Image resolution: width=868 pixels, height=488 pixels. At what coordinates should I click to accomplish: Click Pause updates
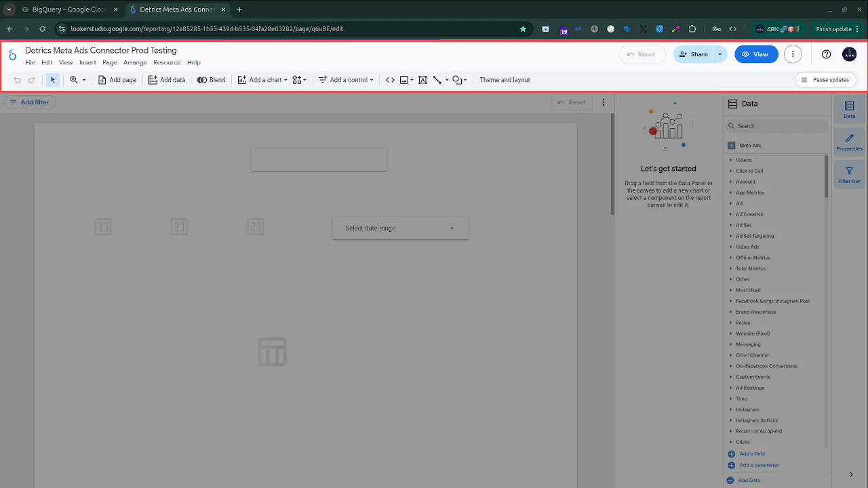(x=825, y=79)
